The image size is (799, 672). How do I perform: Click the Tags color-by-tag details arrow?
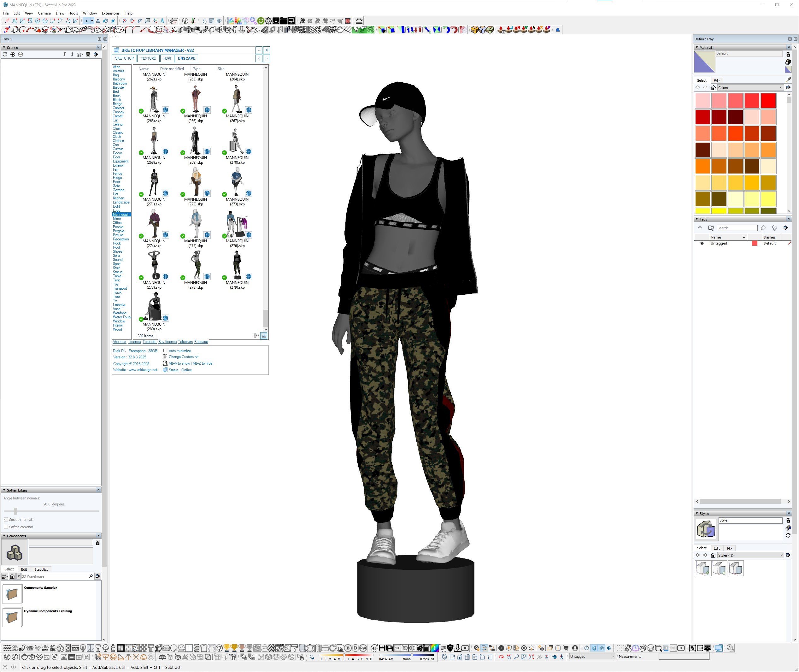(785, 228)
